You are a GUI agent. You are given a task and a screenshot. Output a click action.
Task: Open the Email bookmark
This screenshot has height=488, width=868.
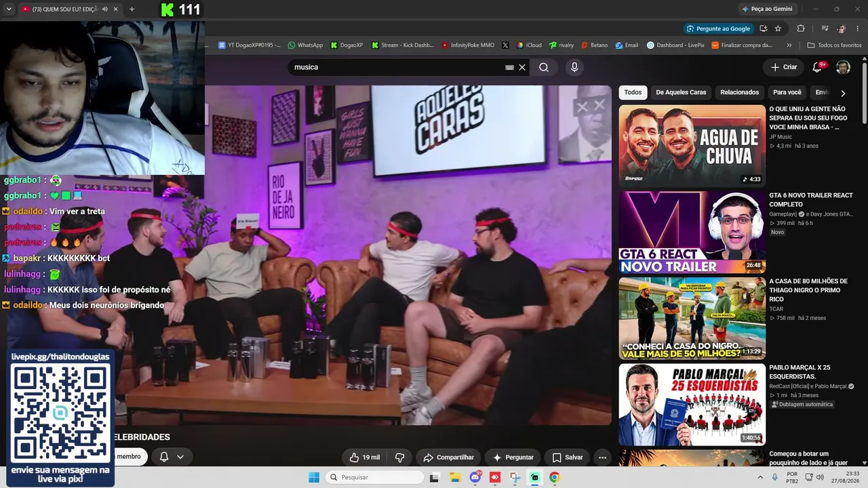pyautogui.click(x=627, y=45)
